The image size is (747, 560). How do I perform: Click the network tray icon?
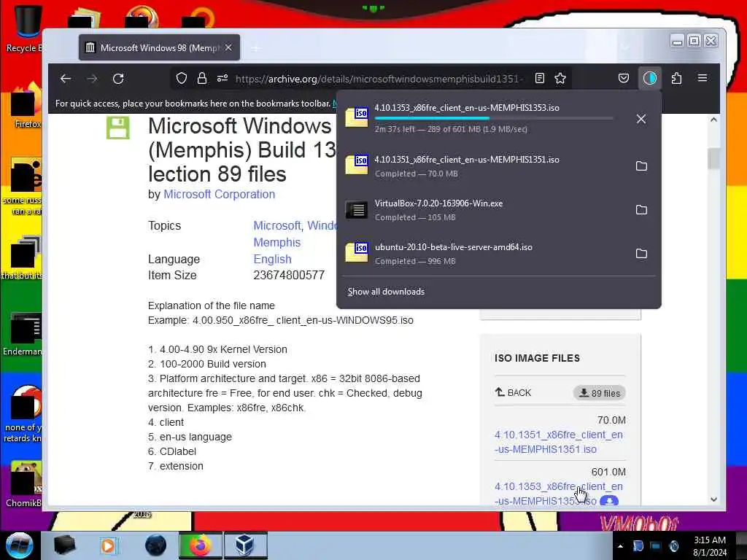click(x=656, y=545)
